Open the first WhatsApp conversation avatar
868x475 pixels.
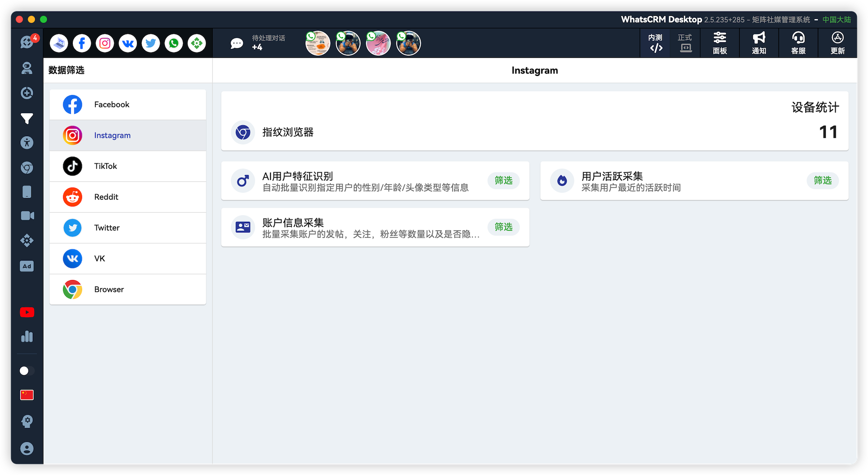[x=318, y=43]
